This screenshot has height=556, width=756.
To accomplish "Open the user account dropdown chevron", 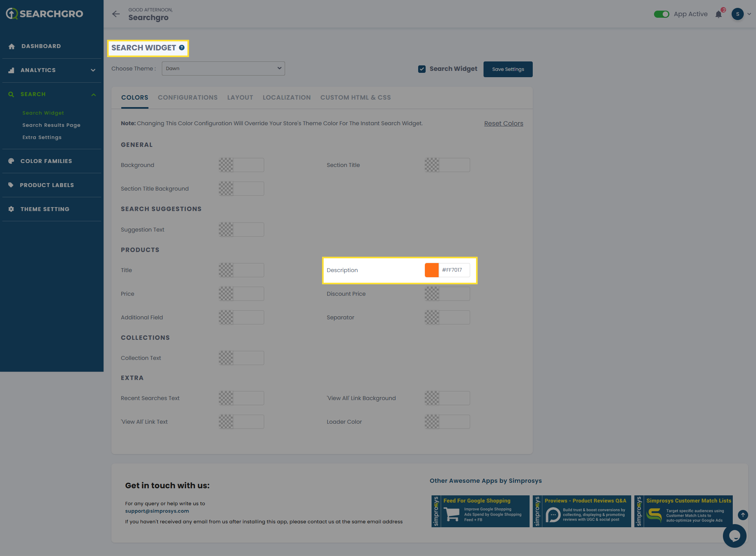I will tap(749, 14).
